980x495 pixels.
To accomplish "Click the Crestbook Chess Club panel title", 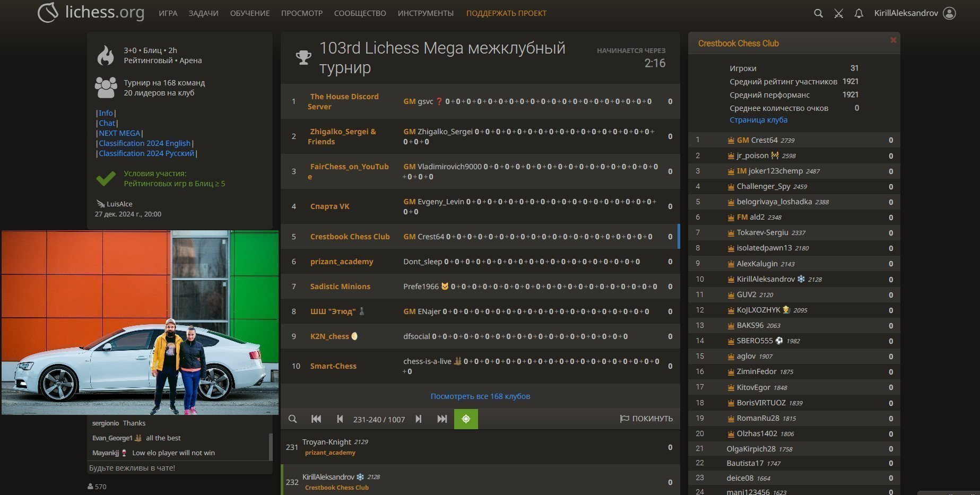I will click(x=738, y=44).
